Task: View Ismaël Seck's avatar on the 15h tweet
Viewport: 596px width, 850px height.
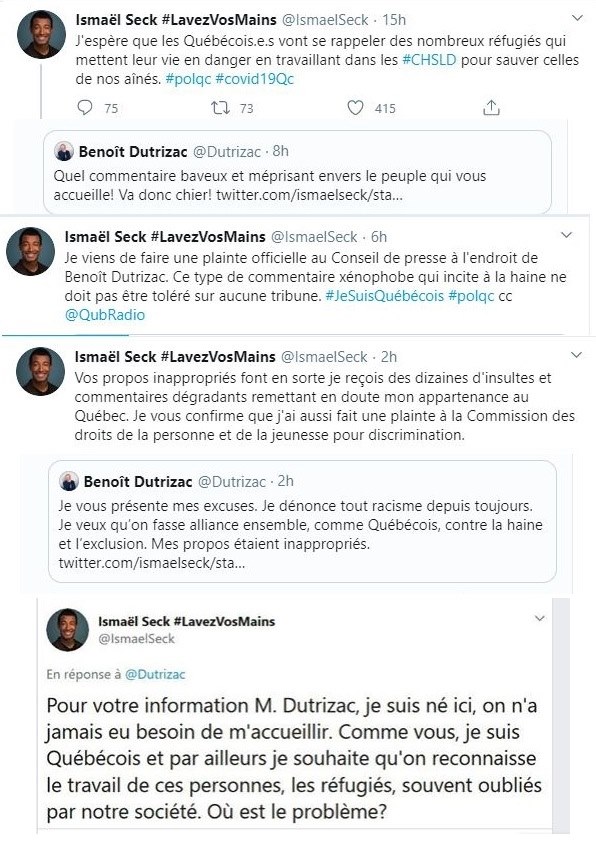Action: coord(42,34)
